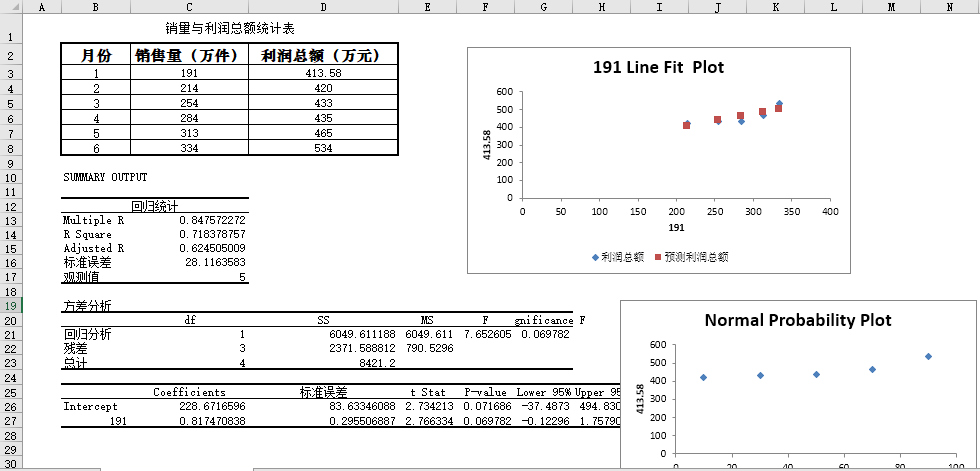Select the total SS value 8421.2
This screenshot has width=980, height=471.
[376, 364]
